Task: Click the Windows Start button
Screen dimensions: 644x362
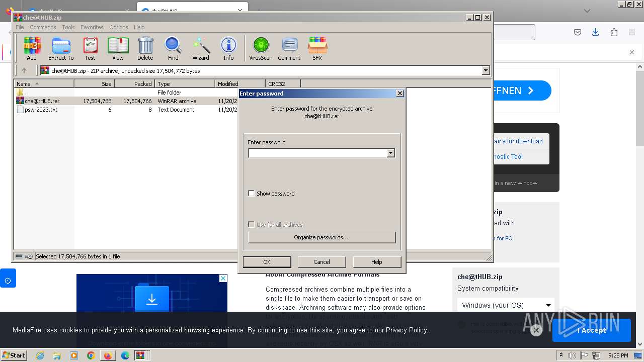Action: click(14, 355)
